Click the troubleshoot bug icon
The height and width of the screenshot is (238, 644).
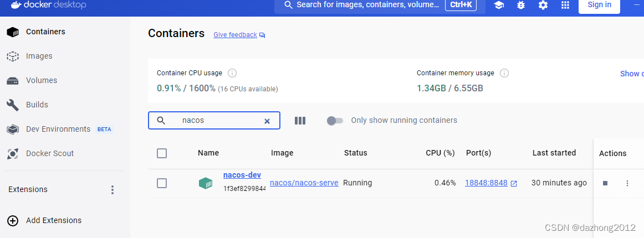pyautogui.click(x=521, y=5)
